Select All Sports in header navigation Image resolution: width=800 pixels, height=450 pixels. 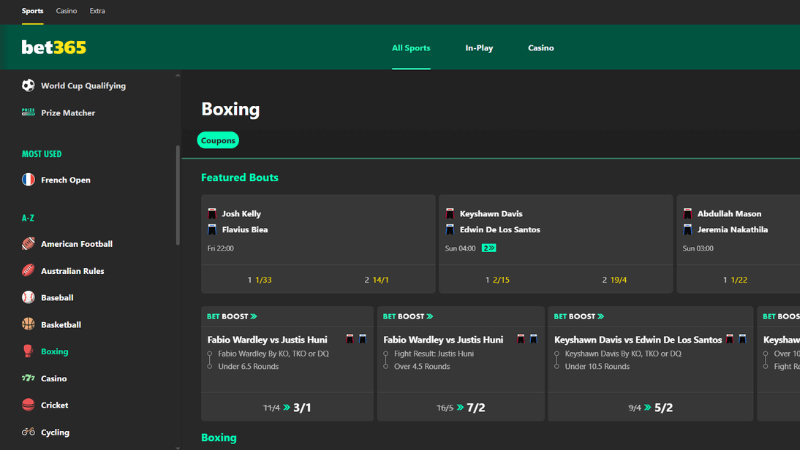[411, 48]
